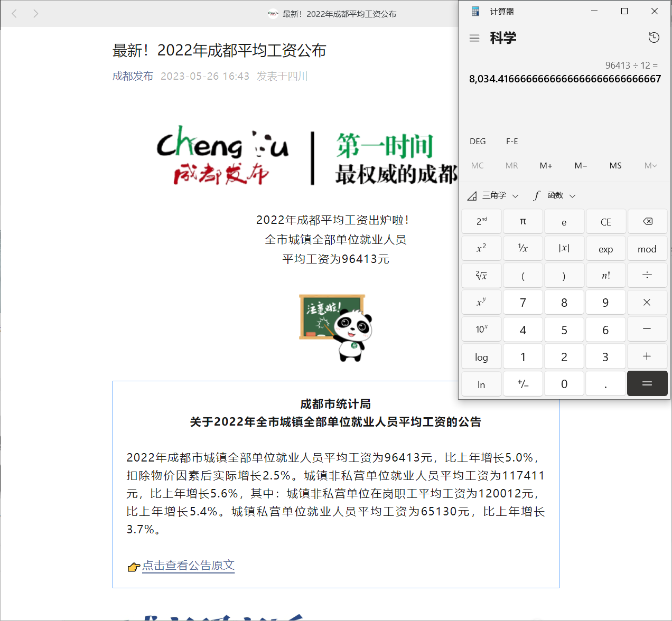The width and height of the screenshot is (672, 621).
Task: Click the Euler's number e key
Action: point(564,222)
